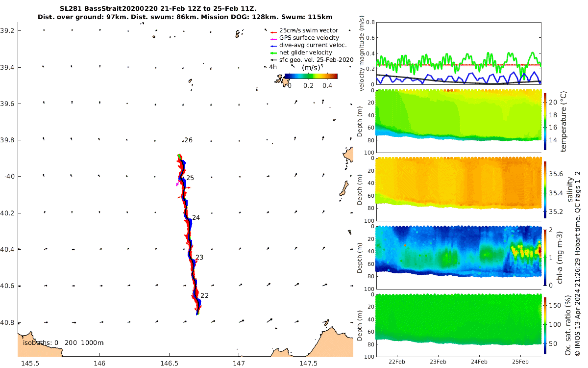588x368 pixels.
Task: Click the 'Depth (m)' label of the temperature panel
Action: tap(360, 121)
